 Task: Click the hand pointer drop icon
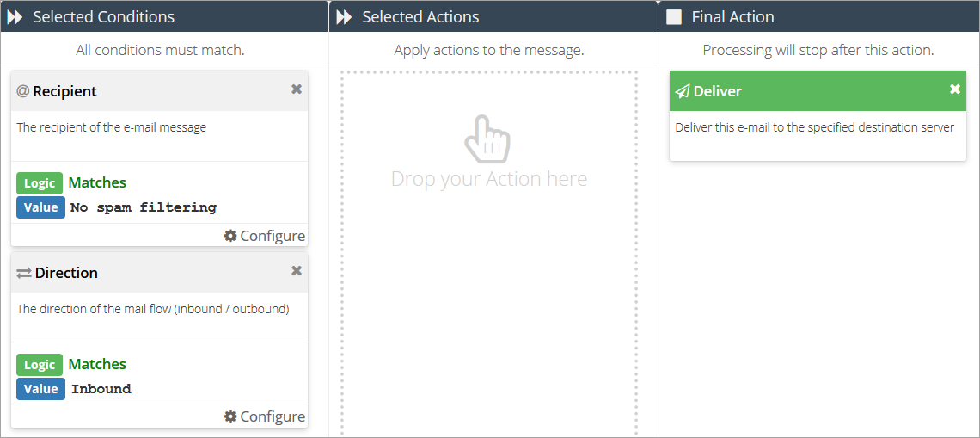[487, 139]
